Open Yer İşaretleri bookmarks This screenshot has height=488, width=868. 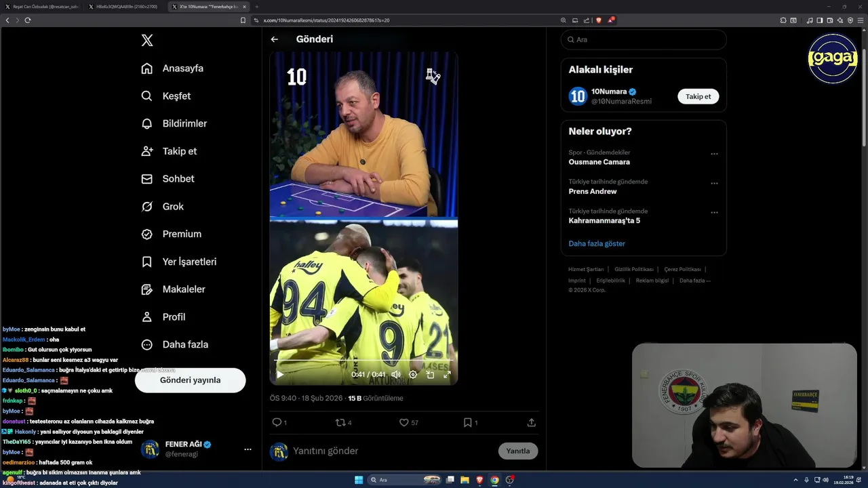(x=178, y=262)
